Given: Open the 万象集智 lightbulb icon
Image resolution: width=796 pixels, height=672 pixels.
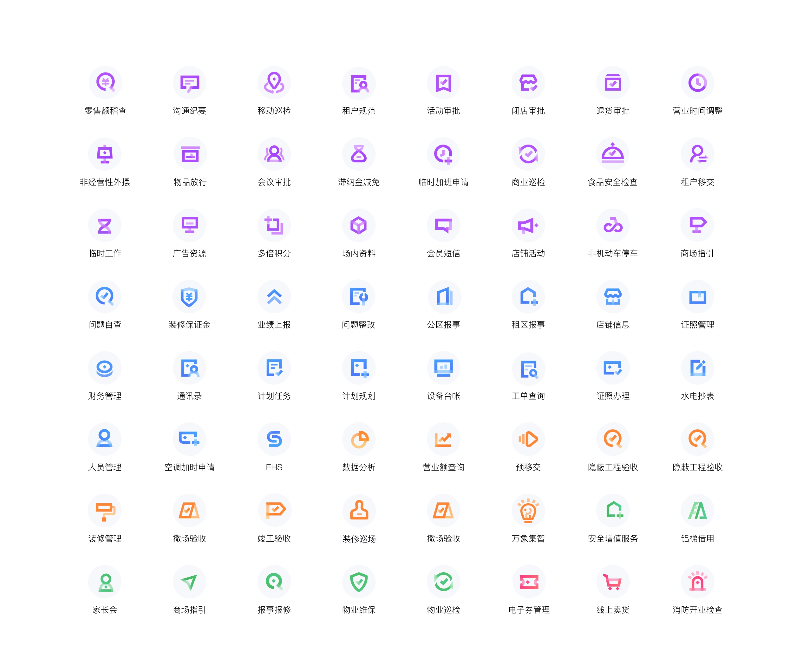Looking at the screenshot, I should [528, 510].
